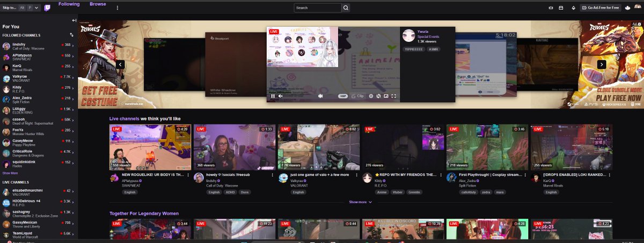644x243 pixels.
Task: Open lindsfry avatar in followed channels
Action: [x=6, y=46]
